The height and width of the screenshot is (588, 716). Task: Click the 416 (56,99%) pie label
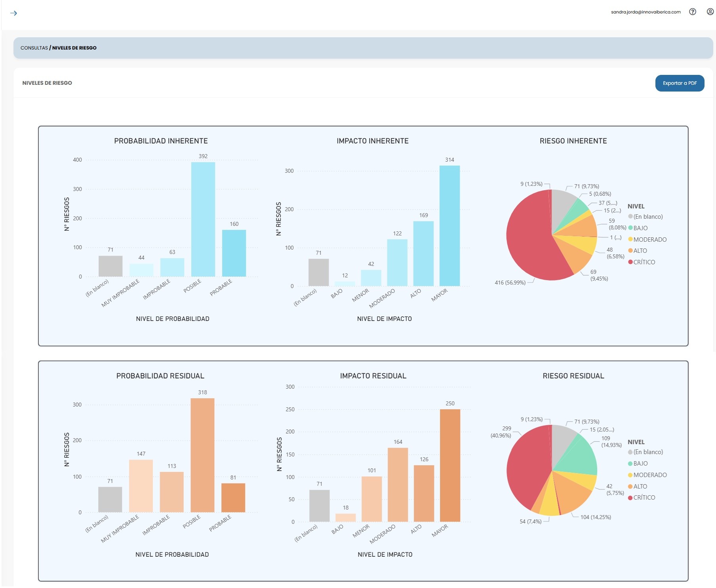coord(510,283)
